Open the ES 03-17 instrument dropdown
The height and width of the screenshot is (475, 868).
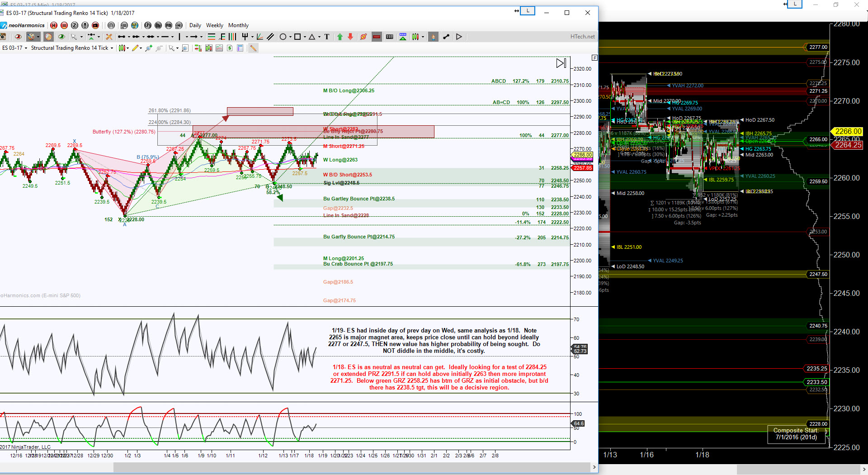coord(15,48)
